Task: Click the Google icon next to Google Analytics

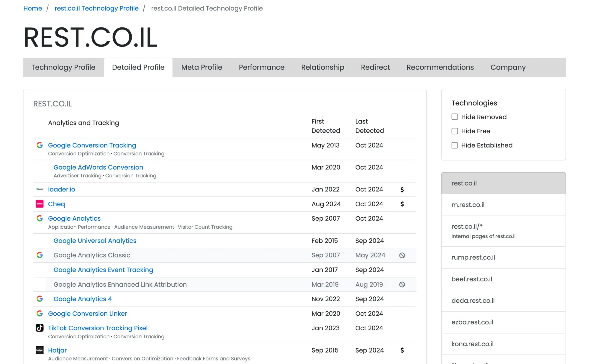Action: 40,218
